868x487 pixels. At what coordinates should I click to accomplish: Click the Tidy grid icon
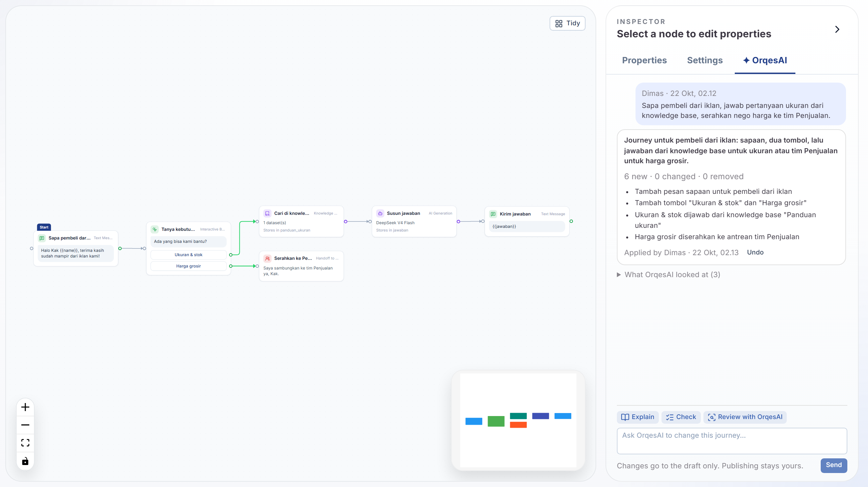tap(559, 24)
